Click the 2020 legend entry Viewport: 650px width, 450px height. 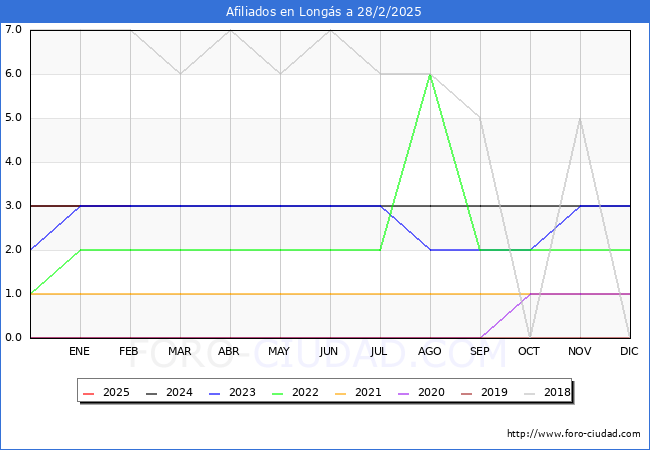tap(421, 392)
